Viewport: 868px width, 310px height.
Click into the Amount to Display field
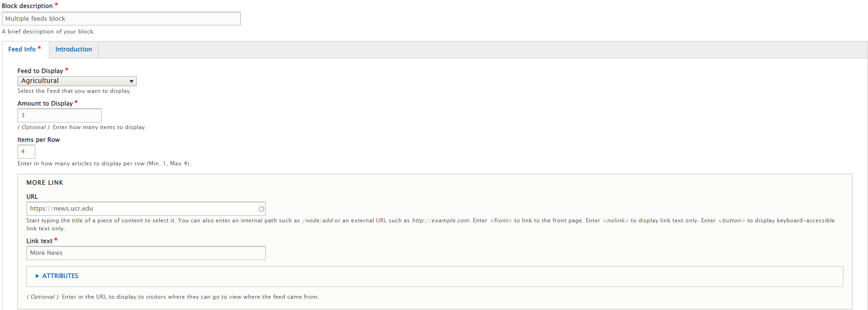[x=59, y=115]
